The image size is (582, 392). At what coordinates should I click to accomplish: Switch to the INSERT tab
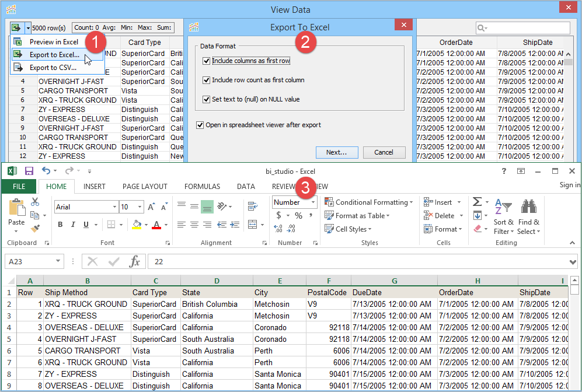tap(95, 187)
